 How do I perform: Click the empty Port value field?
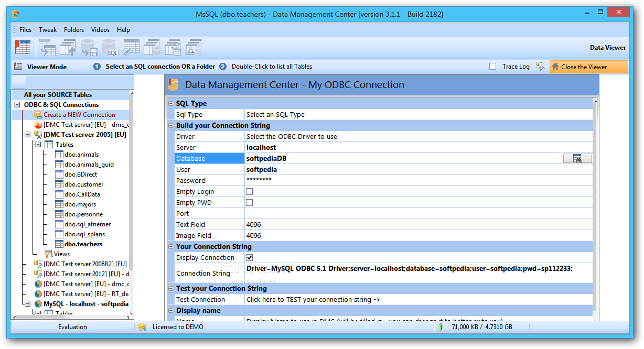click(418, 214)
